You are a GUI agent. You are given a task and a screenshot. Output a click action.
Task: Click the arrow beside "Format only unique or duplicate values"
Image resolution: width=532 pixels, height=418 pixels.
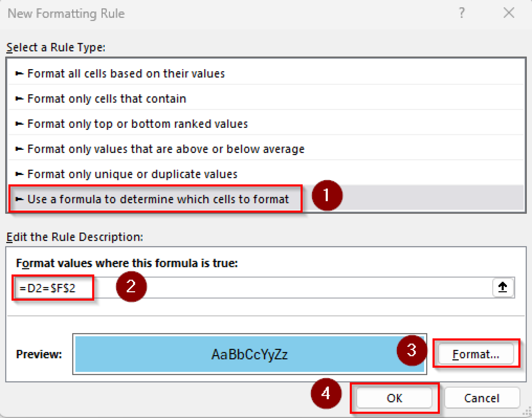click(x=19, y=174)
